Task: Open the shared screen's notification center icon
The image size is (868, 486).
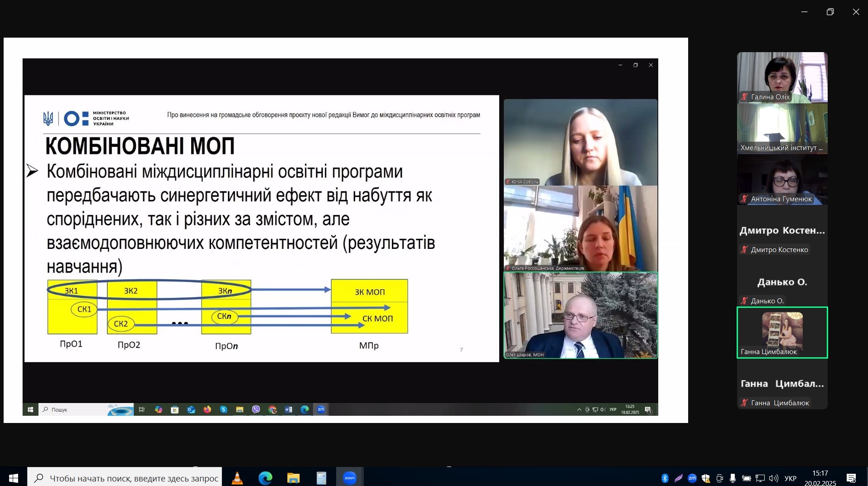Action: point(648,409)
